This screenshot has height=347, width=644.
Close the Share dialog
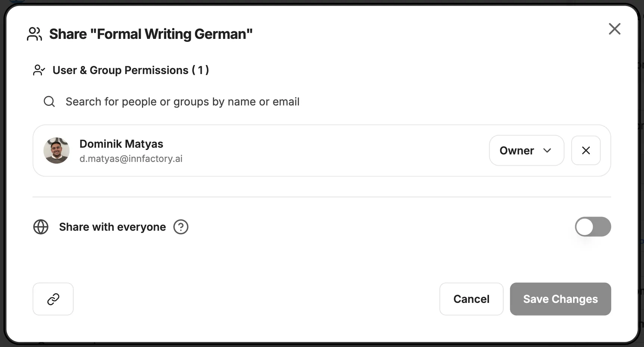click(x=615, y=29)
